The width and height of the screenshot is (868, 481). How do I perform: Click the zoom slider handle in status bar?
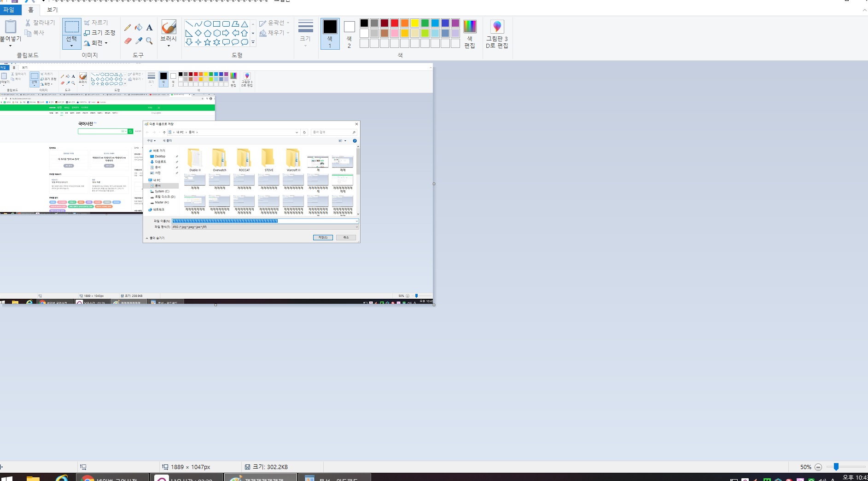click(836, 467)
